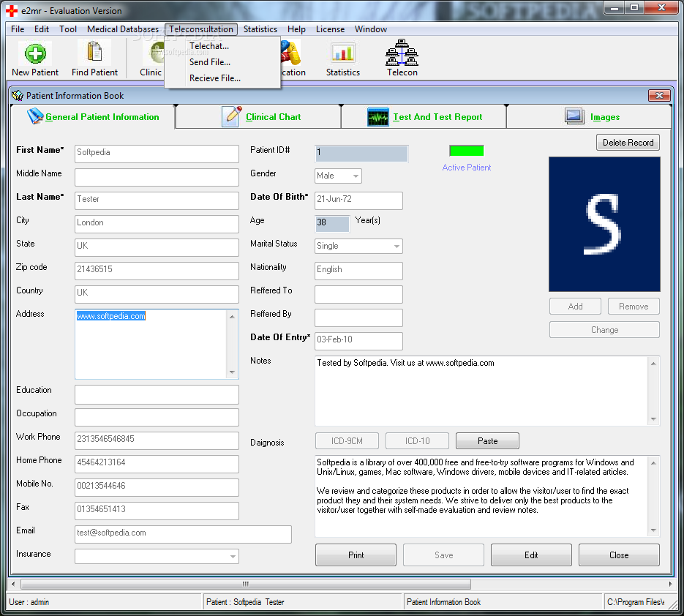Click the Reffered To input field
Viewport: 684px width, 616px height.
pyautogui.click(x=358, y=295)
